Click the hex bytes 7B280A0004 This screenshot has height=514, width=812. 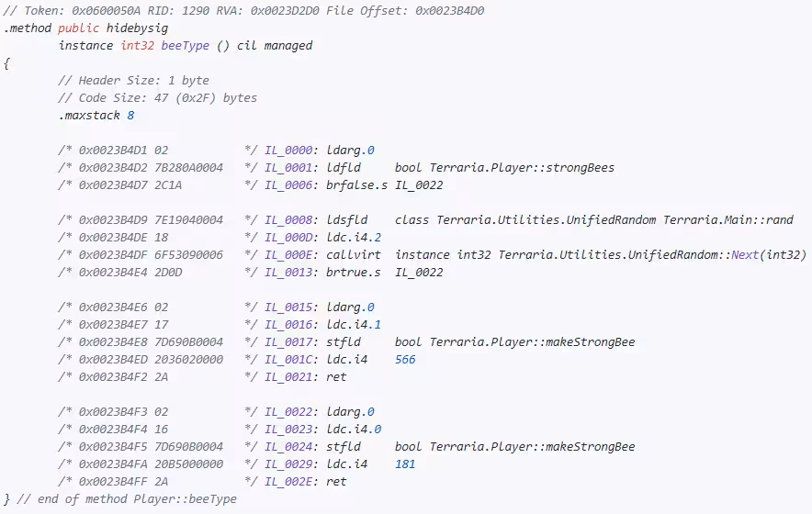tap(189, 168)
